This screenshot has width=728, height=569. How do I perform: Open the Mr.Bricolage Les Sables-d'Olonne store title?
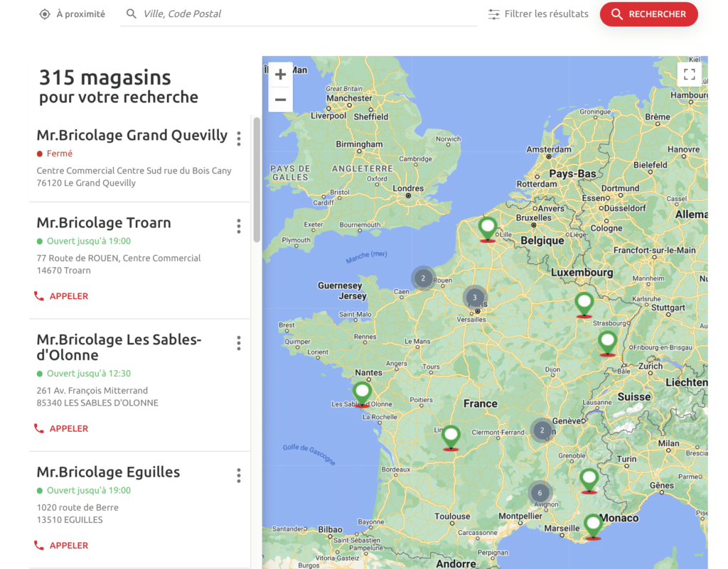tap(119, 347)
